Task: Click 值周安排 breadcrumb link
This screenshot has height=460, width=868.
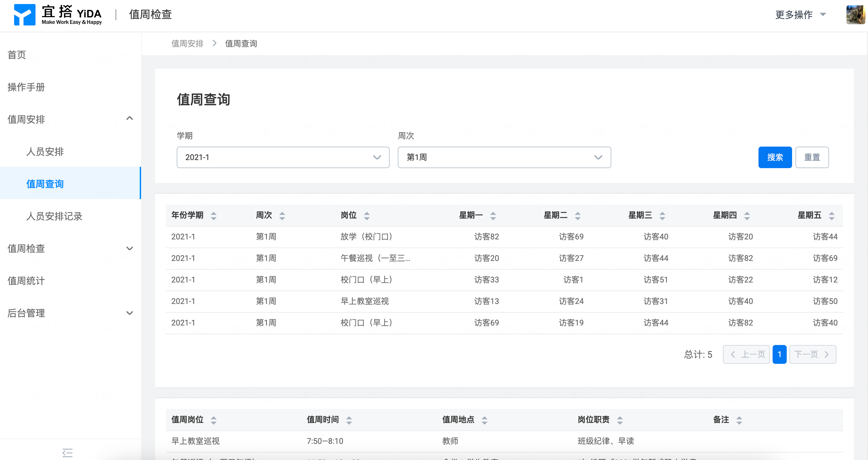Action: (187, 43)
